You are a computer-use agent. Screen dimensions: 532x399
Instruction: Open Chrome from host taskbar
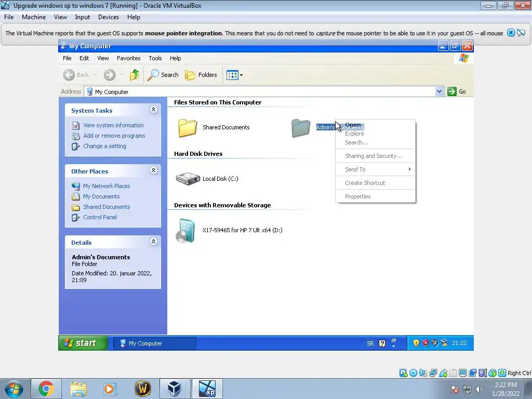[46, 389]
